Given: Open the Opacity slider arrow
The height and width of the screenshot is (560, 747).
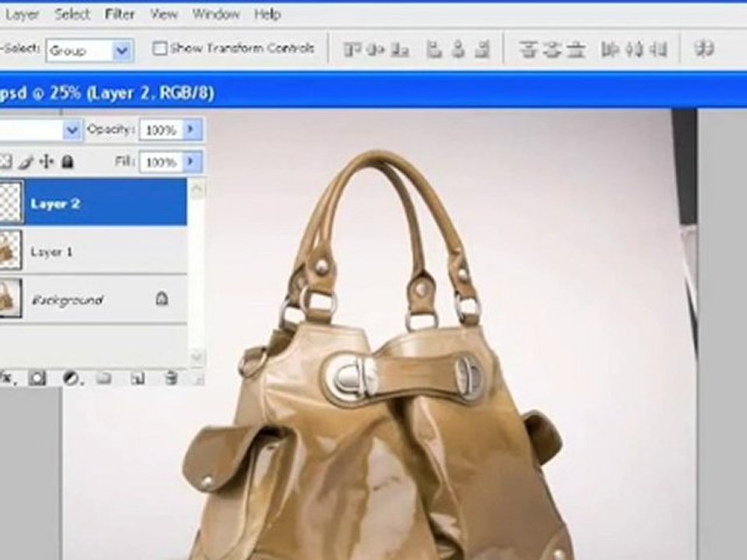Looking at the screenshot, I should tap(191, 129).
